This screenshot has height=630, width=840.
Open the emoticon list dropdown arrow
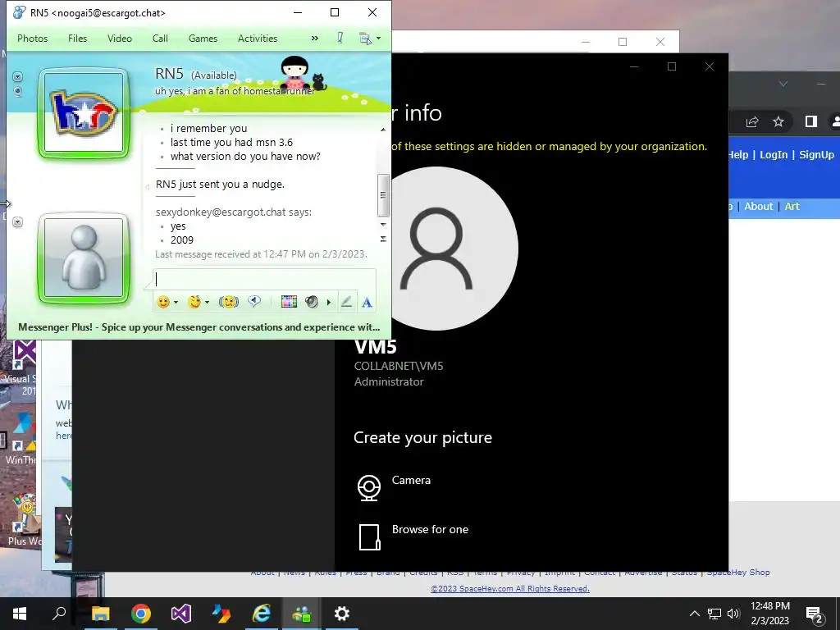(176, 302)
